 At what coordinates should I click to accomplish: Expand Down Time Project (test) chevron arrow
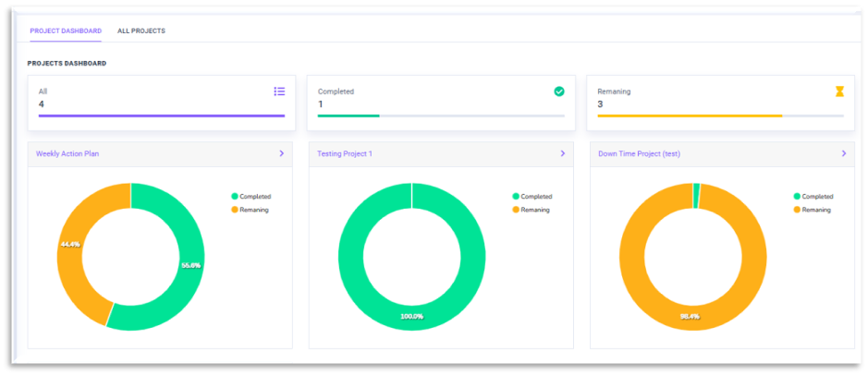click(x=843, y=153)
